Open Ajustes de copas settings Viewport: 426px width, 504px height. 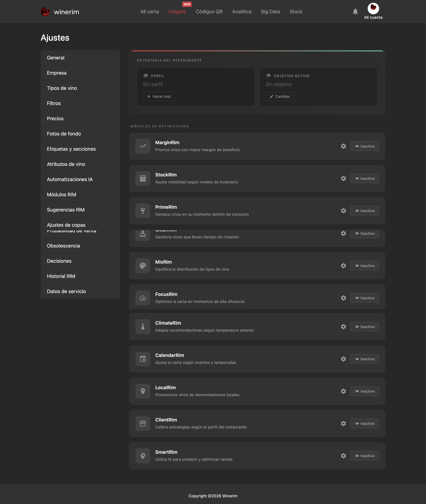click(80, 224)
